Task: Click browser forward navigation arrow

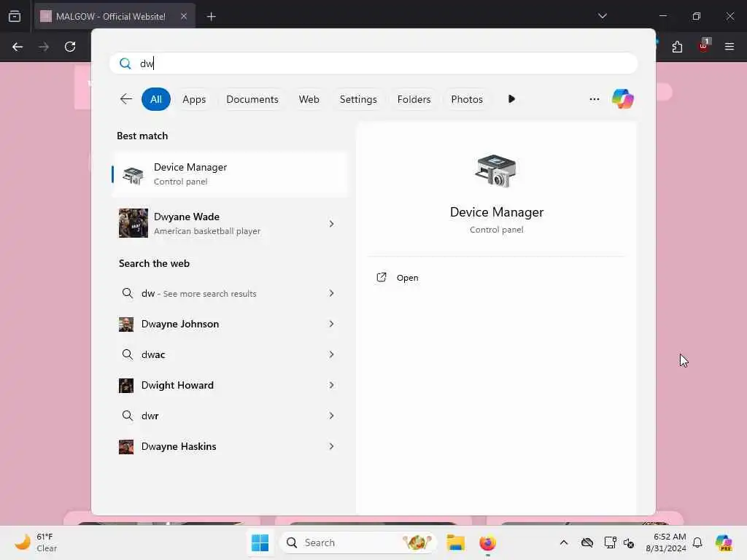Action: tap(43, 47)
